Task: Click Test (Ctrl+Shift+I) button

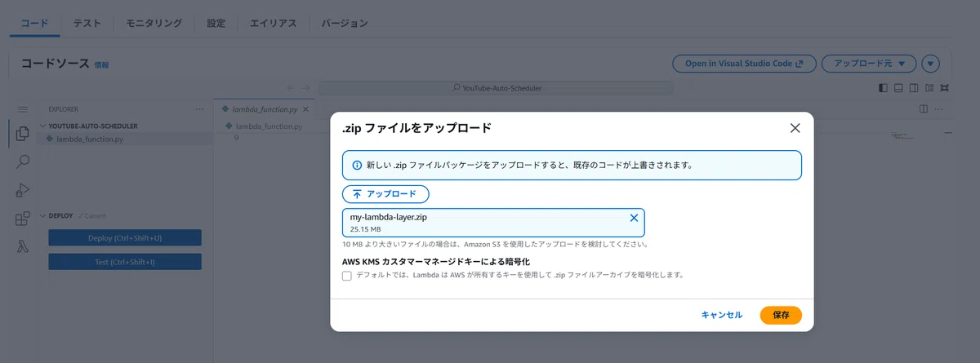Action: click(x=125, y=262)
